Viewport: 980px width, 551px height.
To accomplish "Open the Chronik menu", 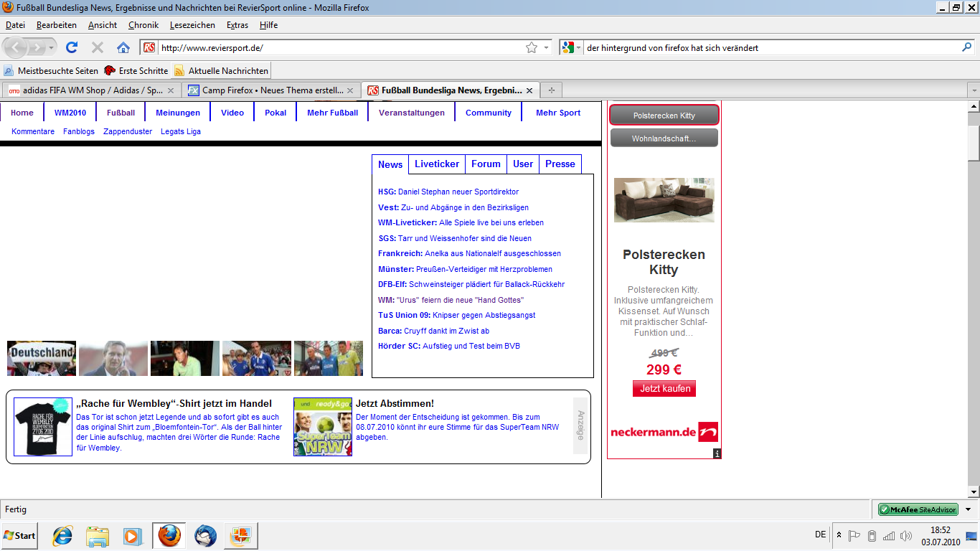I will 143,25.
